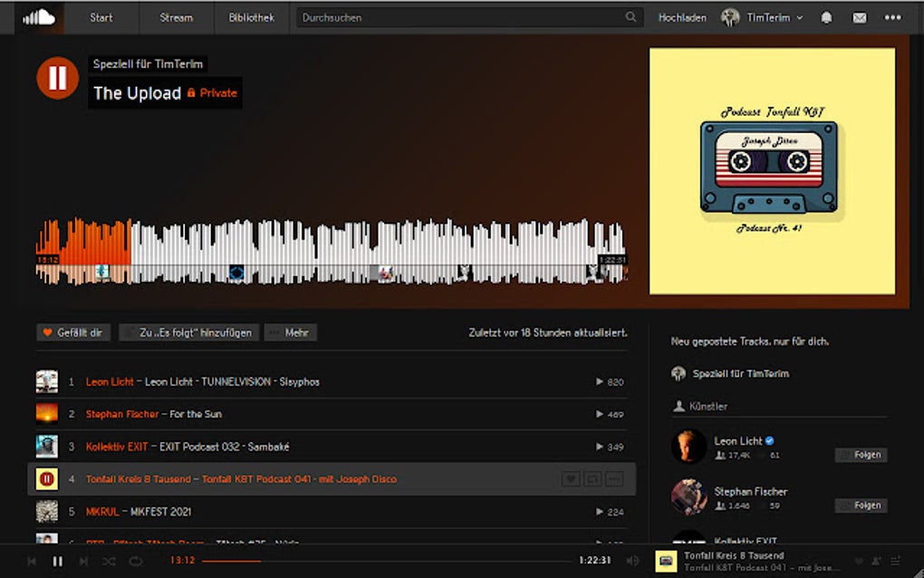Viewport: 924px width, 578px height.
Task: Click the Folgen button next to Leon Licht
Action: (x=860, y=455)
